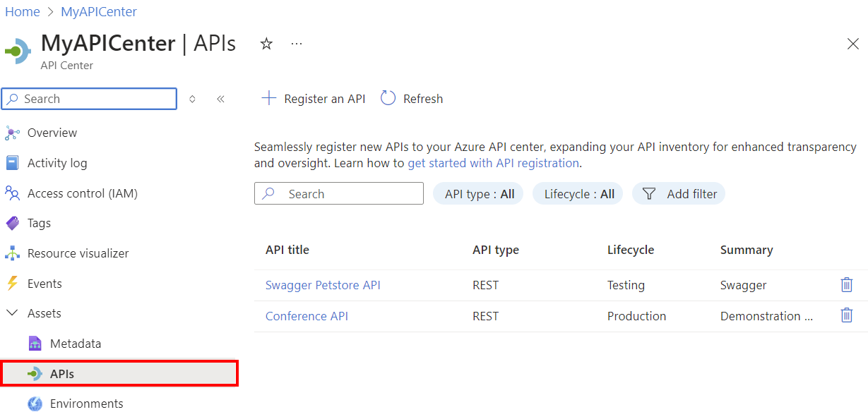Click the plus icon to register an API

(268, 99)
